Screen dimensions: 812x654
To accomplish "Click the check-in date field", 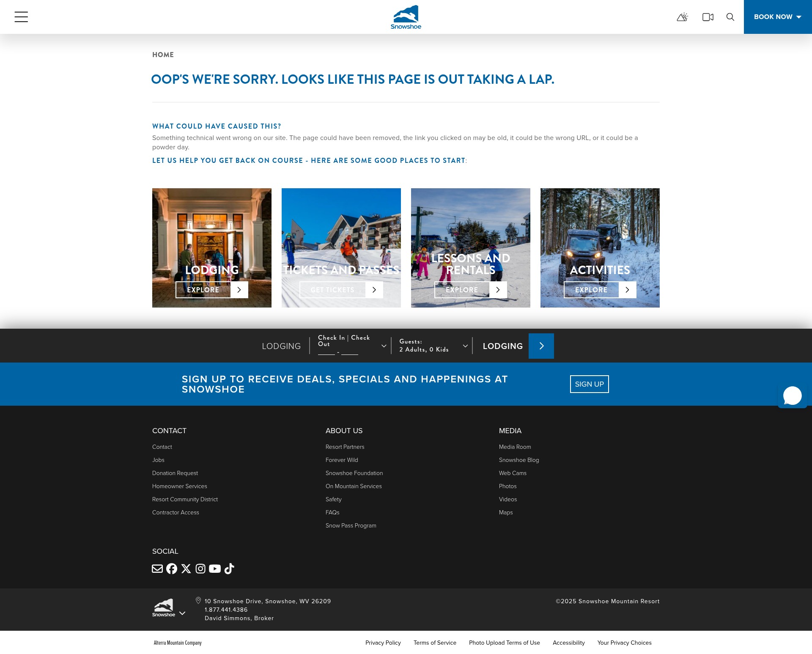I will [x=326, y=352].
